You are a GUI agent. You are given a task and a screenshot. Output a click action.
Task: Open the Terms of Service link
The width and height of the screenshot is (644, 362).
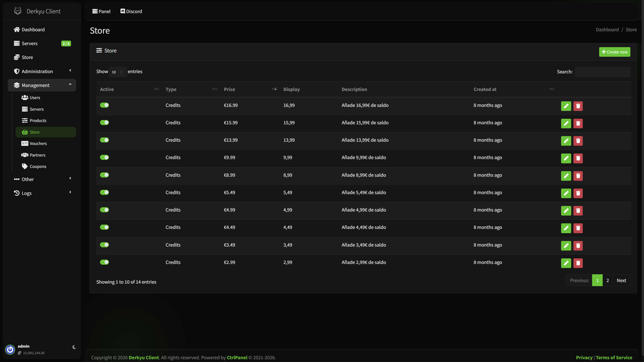(614, 357)
